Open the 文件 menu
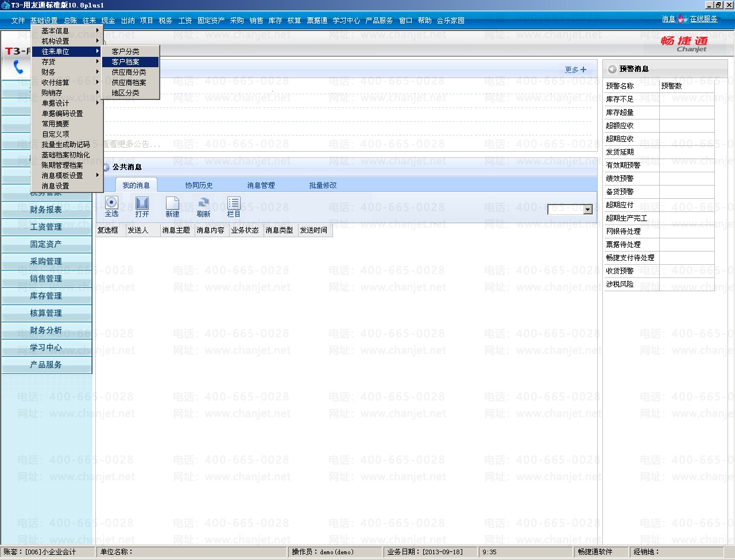The image size is (735, 560). (18, 21)
